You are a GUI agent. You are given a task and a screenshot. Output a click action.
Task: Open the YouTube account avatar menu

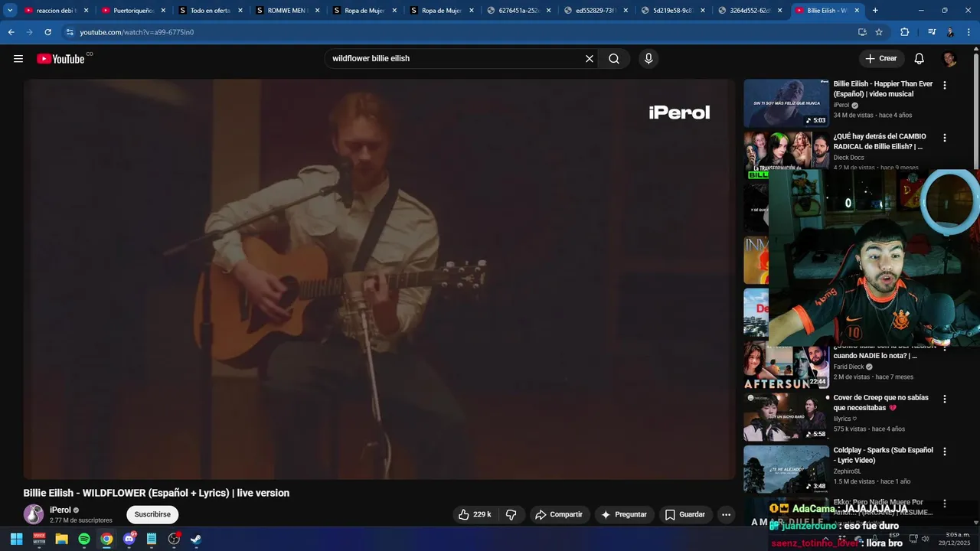click(949, 59)
